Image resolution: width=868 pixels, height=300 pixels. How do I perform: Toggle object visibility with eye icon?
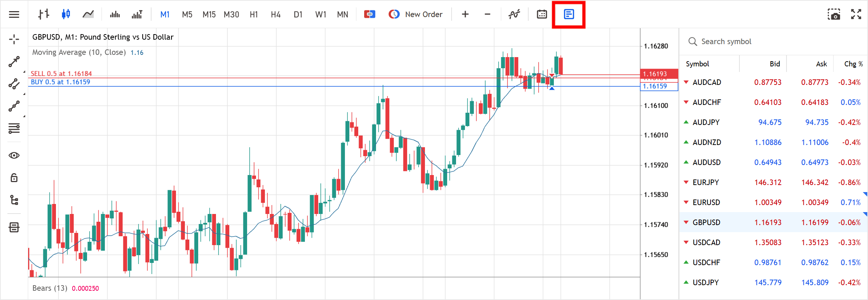pos(14,155)
